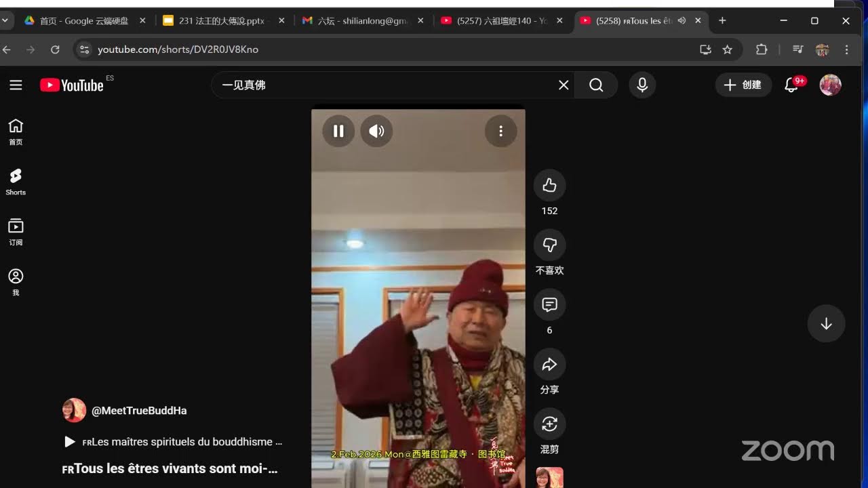
Task: Bookmark this page with the star
Action: (x=728, y=49)
